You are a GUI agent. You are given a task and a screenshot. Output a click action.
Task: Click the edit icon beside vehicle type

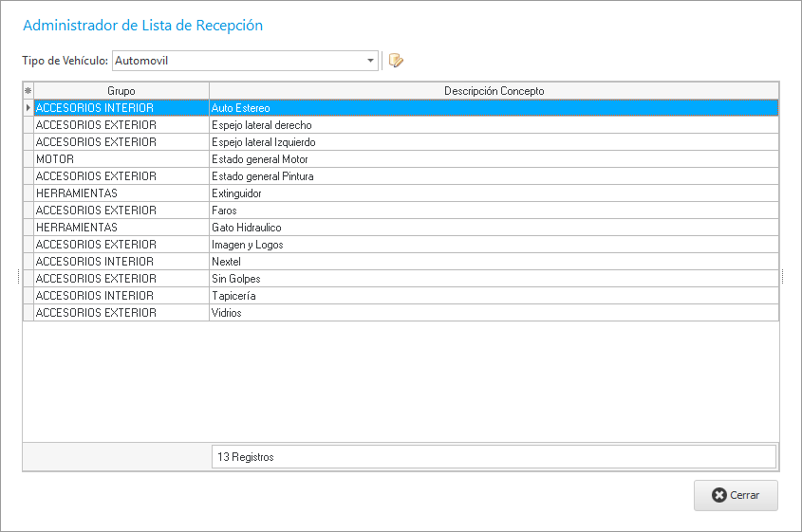coord(396,61)
